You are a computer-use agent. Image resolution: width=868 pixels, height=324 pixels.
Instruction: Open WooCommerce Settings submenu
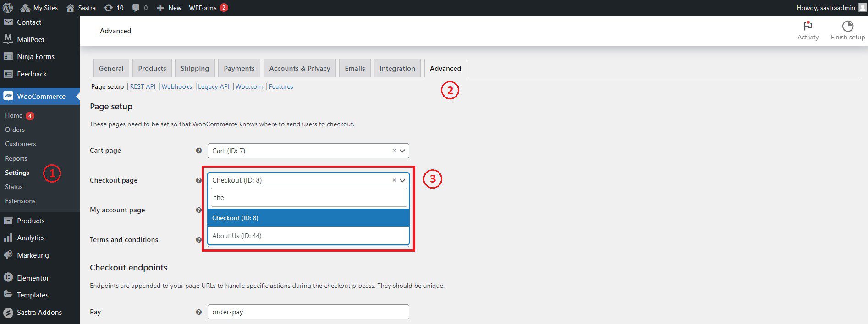17,173
